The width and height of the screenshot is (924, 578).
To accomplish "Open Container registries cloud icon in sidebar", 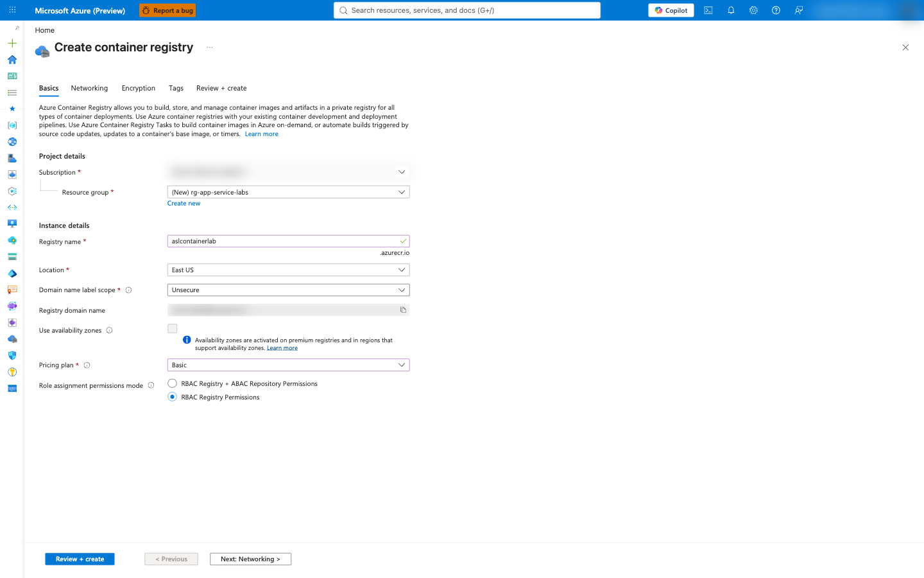I will 12,339.
